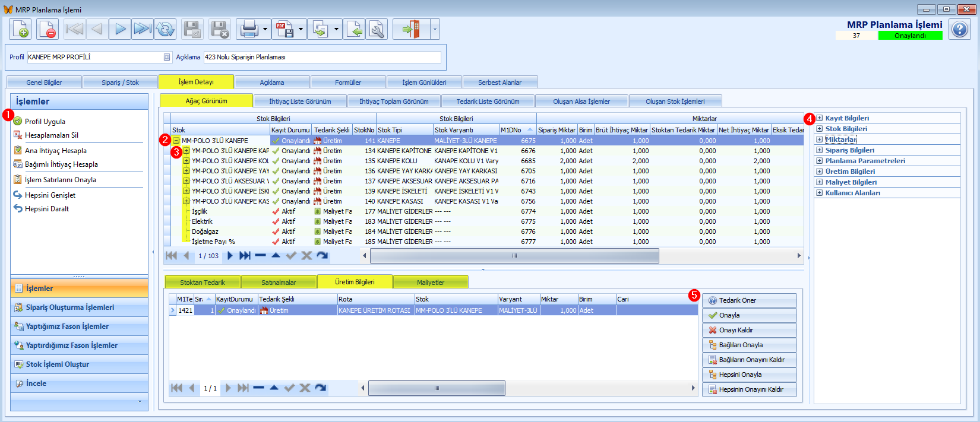Open the dropdown arrow beside the printer icon

tap(265, 29)
